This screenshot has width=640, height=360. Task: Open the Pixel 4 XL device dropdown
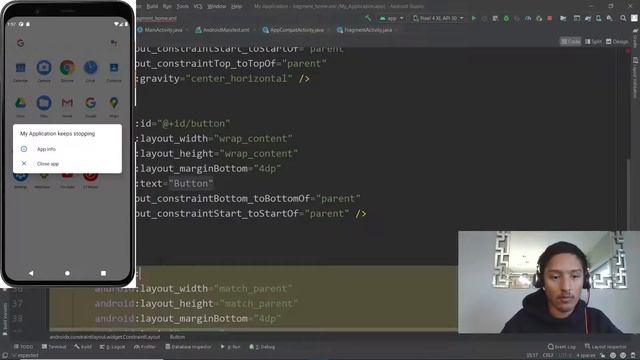click(438, 18)
